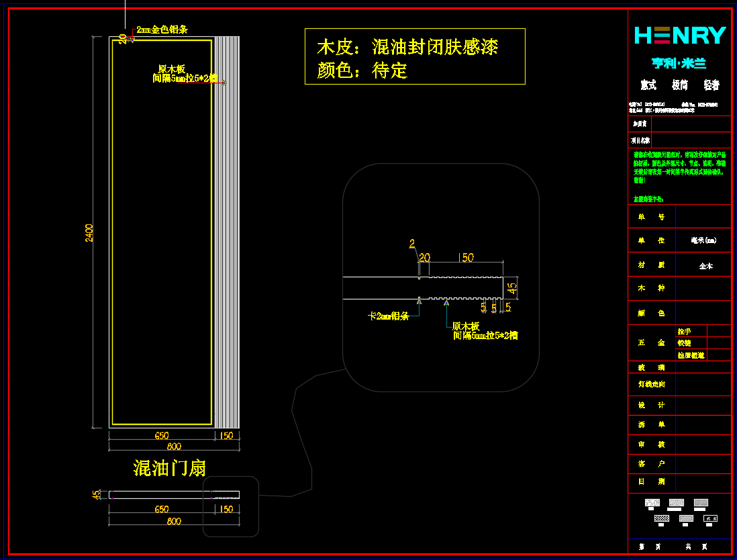The width and height of the screenshot is (737, 560).
Task: Select the 木皮 finish note text box
Action: tap(414, 56)
